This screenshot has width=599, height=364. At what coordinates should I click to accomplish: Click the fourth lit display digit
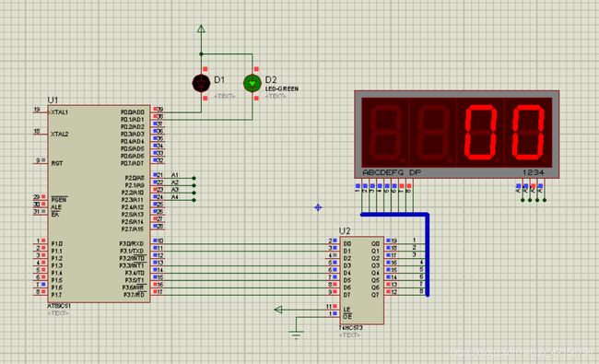coord(527,132)
